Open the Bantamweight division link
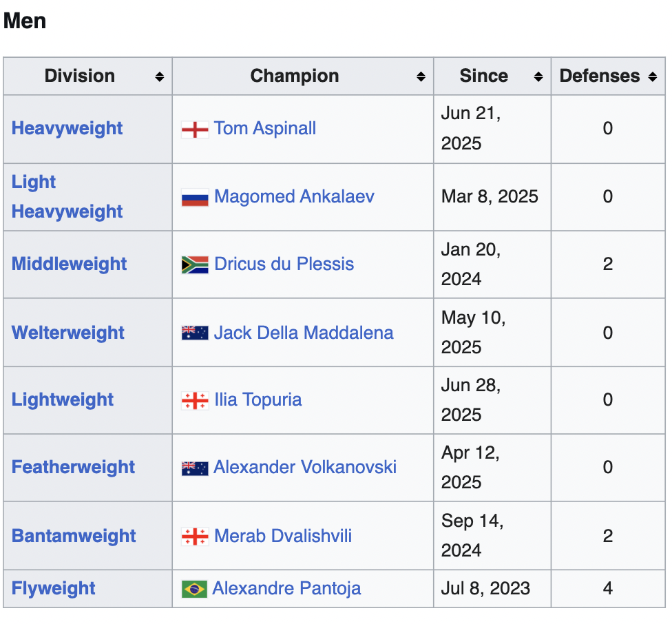Viewport: 672px width, 624px height. coord(73,536)
